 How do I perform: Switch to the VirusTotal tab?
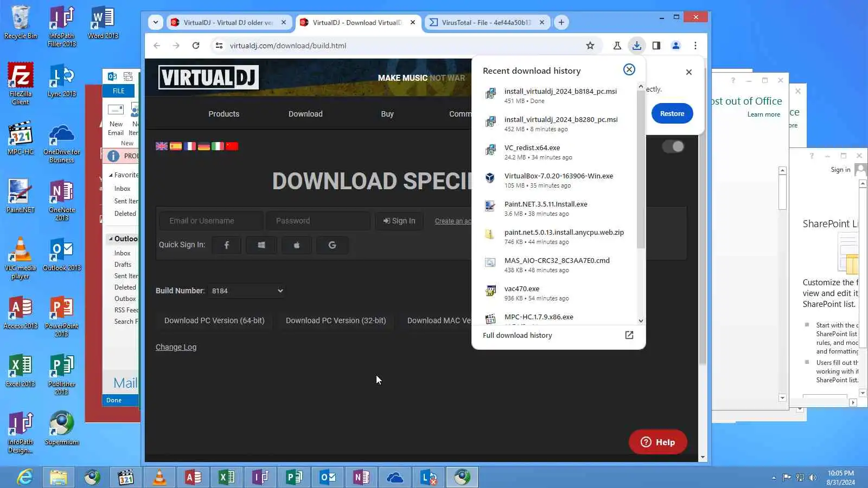point(486,22)
